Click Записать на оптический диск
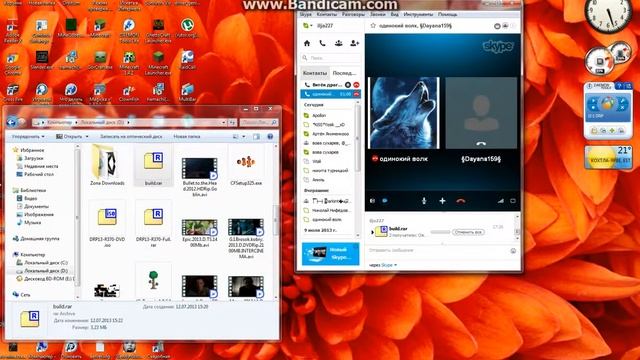 (131, 136)
